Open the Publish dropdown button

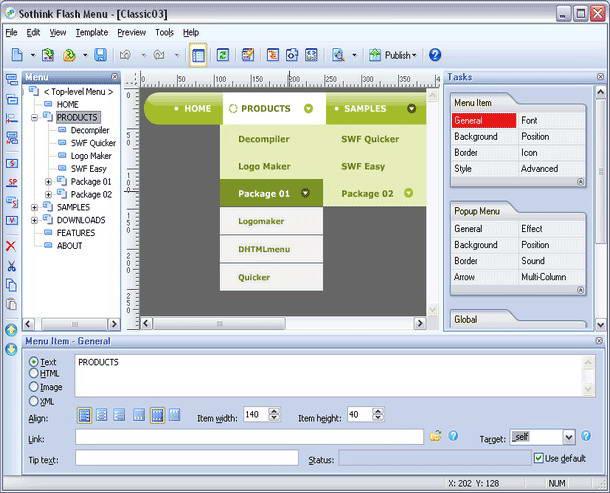(x=393, y=55)
